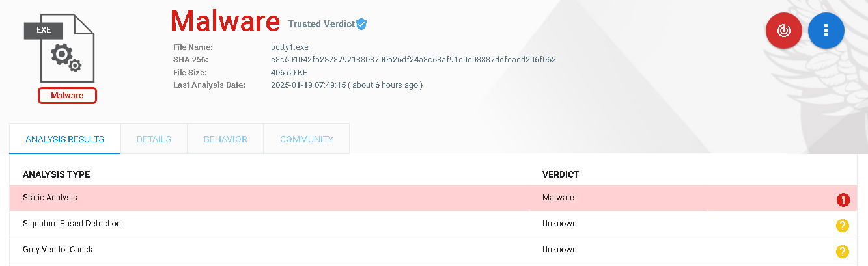This screenshot has width=868, height=266.
Task: Click the putty1.exe file name
Action: [289, 47]
